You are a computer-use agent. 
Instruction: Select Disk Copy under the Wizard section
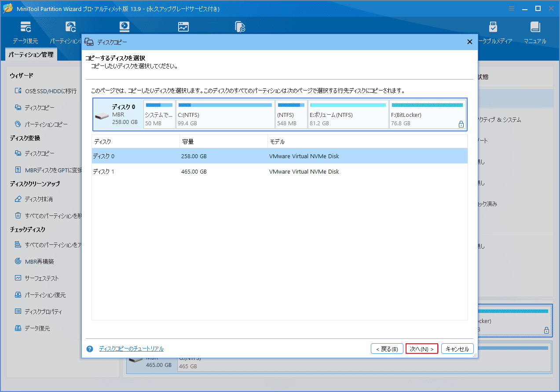pyautogui.click(x=35, y=108)
